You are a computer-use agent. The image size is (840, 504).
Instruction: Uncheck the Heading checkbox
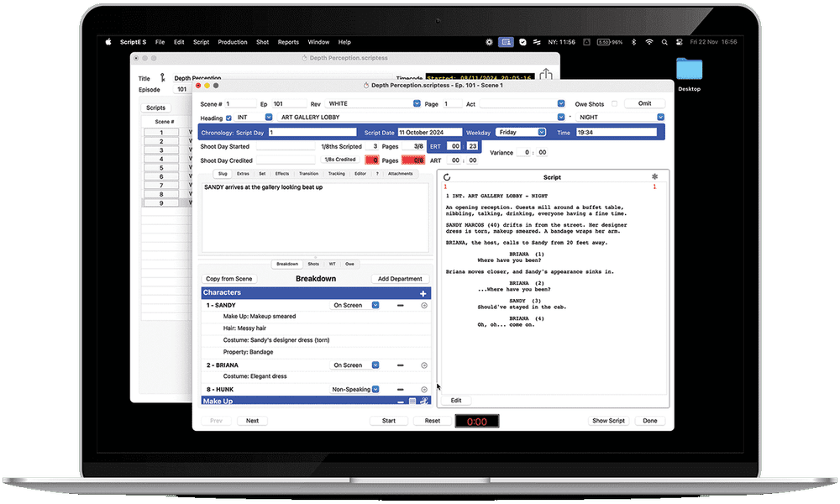click(x=230, y=118)
